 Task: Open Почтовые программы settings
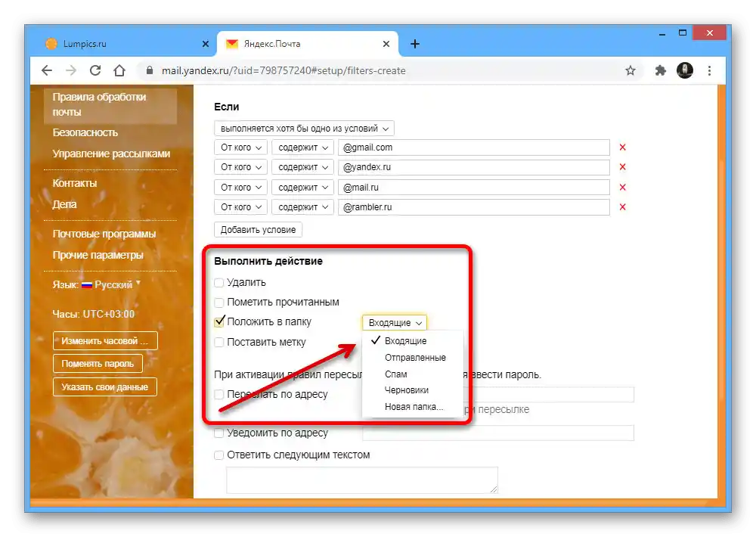104,234
